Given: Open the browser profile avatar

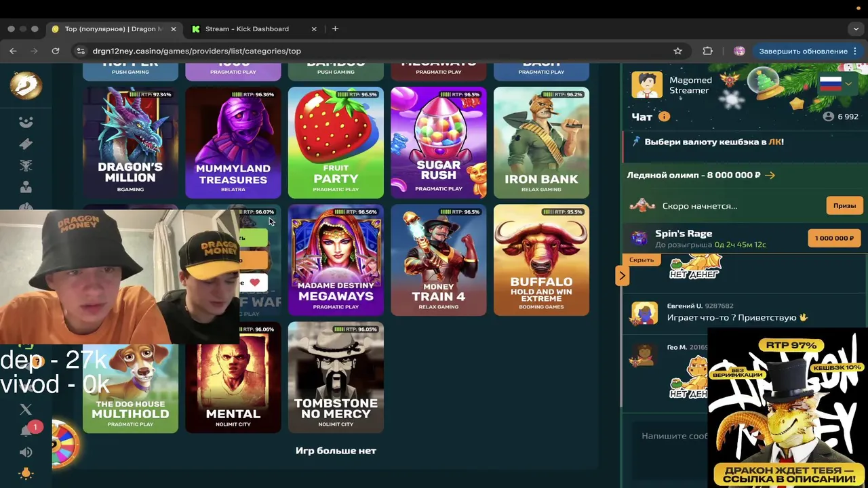Looking at the screenshot, I should tap(739, 51).
